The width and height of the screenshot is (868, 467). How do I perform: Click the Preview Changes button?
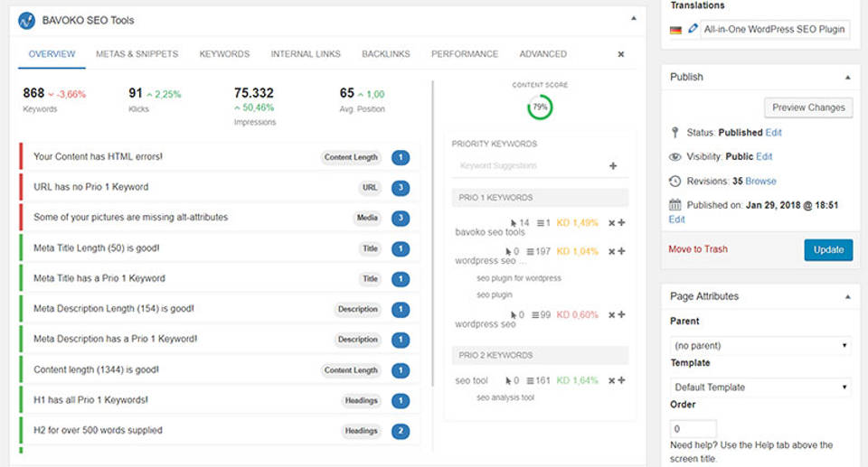tap(807, 107)
